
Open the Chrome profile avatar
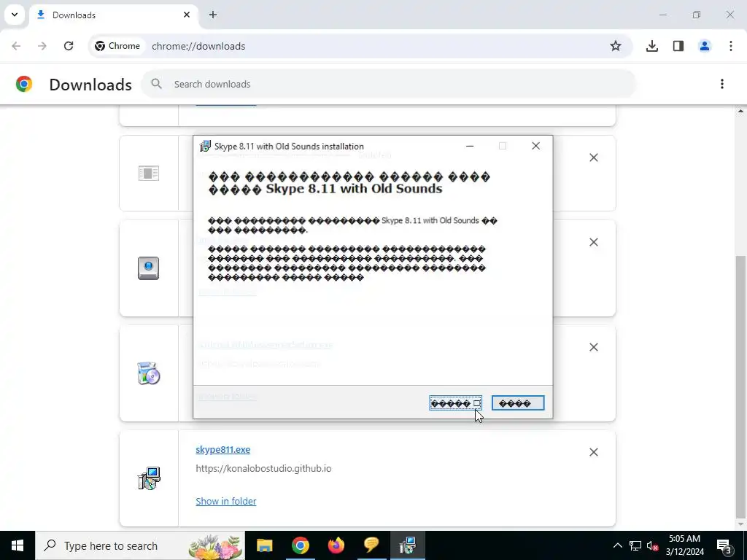pyautogui.click(x=705, y=46)
